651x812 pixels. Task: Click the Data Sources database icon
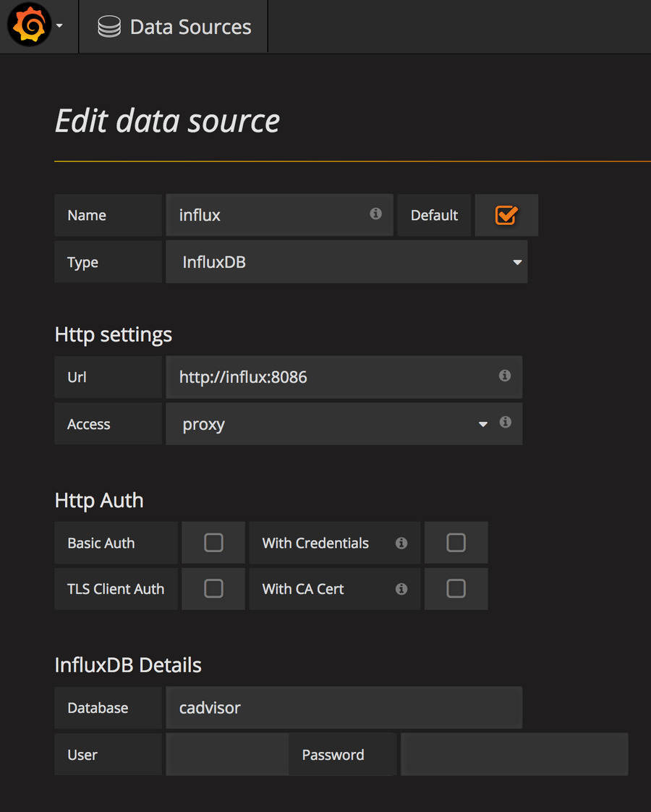[x=109, y=28]
